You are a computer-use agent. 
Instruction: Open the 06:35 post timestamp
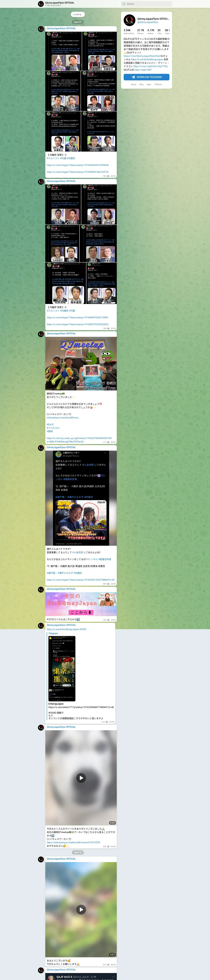pyautogui.click(x=113, y=964)
